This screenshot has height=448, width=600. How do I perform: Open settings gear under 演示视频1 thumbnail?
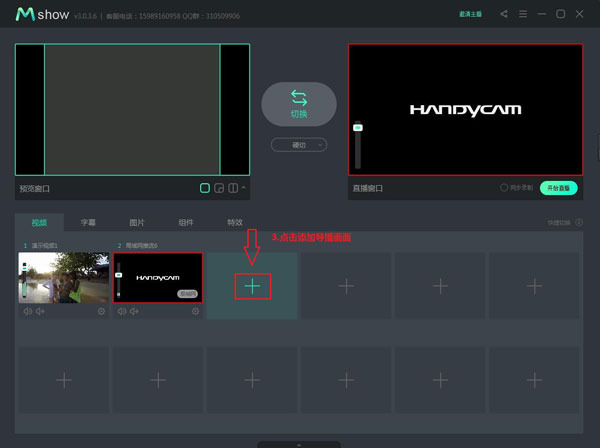[x=101, y=311]
